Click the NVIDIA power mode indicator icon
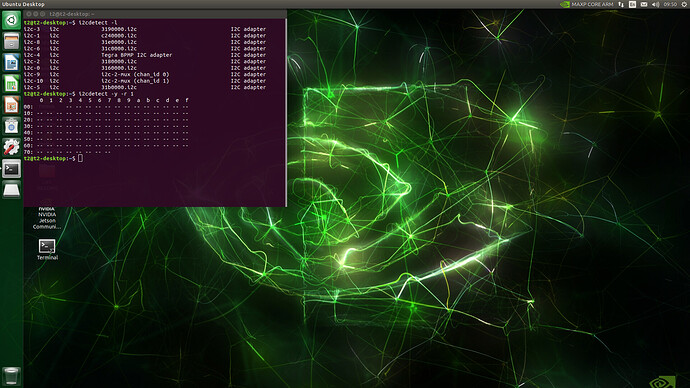 [564, 4]
